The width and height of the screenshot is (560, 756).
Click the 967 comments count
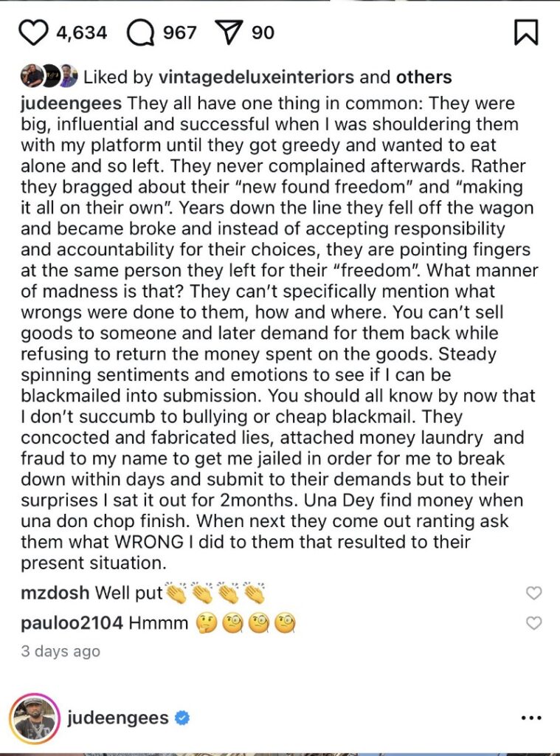click(x=179, y=32)
